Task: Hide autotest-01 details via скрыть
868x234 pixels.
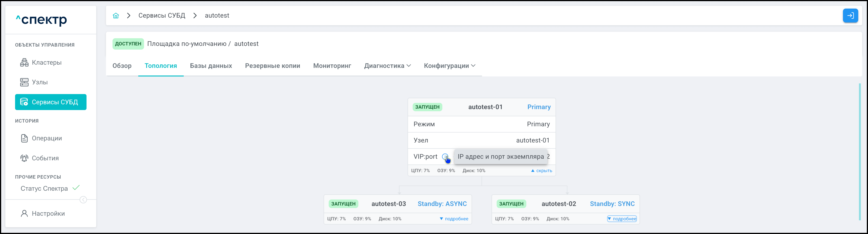Action: tap(541, 171)
